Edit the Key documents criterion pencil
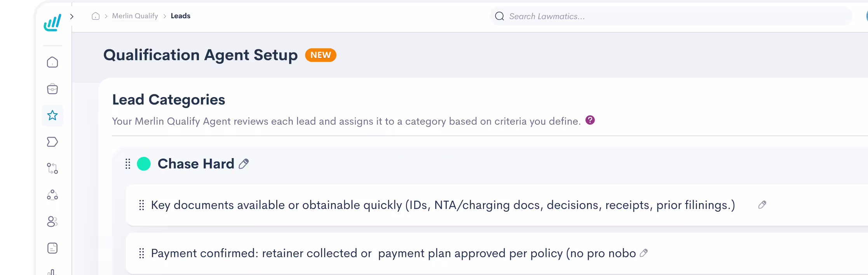Screen dimensions: 868x275 pyautogui.click(x=762, y=205)
